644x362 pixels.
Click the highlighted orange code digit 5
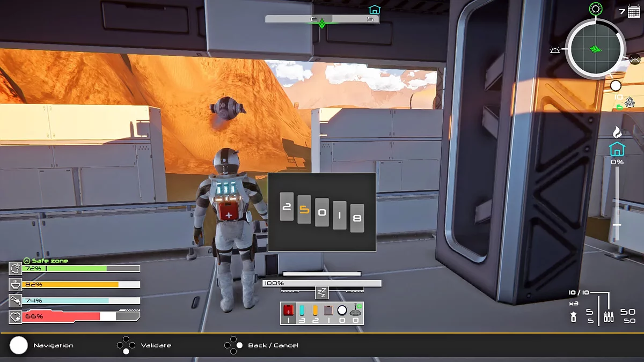point(304,210)
